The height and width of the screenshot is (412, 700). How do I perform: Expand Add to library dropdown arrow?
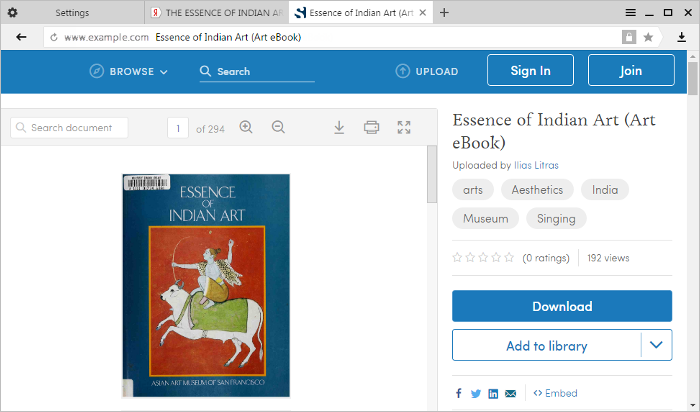[x=656, y=345]
